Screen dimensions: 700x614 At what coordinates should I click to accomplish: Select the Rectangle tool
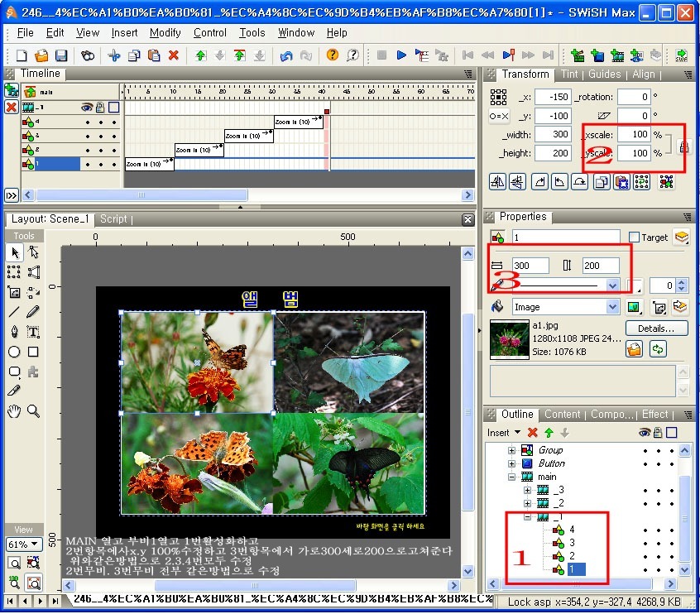(x=33, y=352)
